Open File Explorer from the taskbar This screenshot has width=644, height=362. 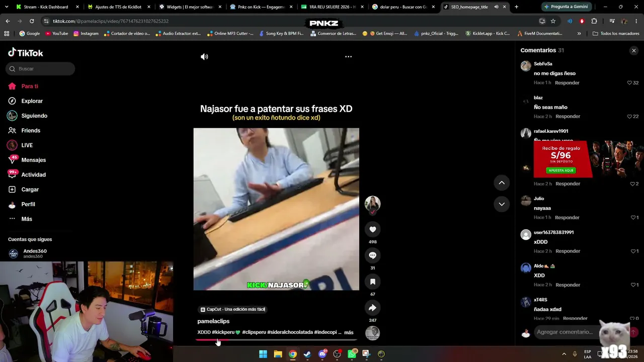pos(278,354)
